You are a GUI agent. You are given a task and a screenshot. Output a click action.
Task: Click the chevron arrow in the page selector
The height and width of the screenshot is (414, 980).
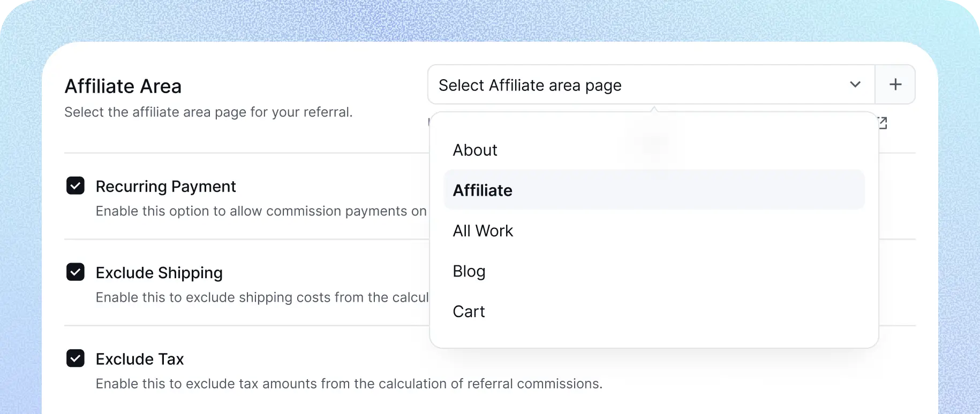[855, 85]
